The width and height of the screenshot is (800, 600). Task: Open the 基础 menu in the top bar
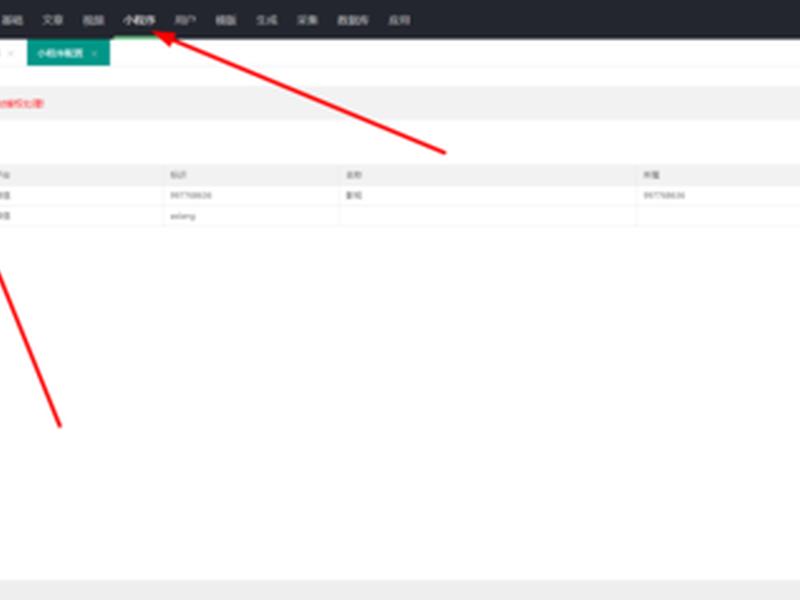(x=12, y=20)
